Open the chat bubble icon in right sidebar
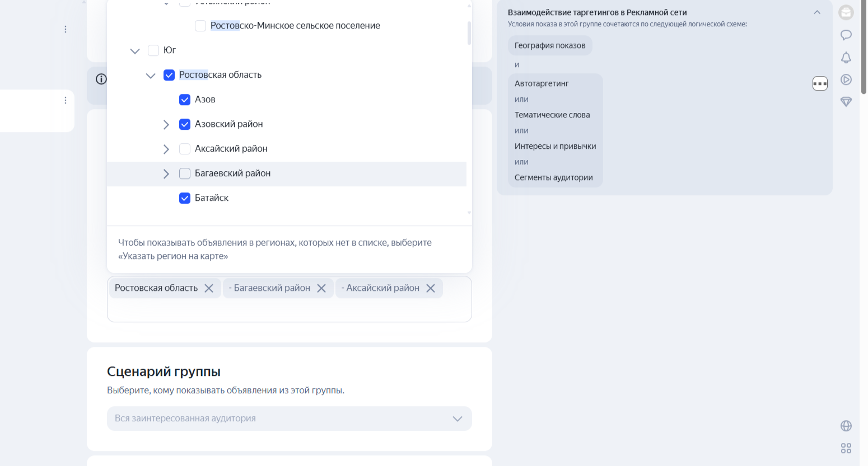The height and width of the screenshot is (466, 868). [x=846, y=35]
